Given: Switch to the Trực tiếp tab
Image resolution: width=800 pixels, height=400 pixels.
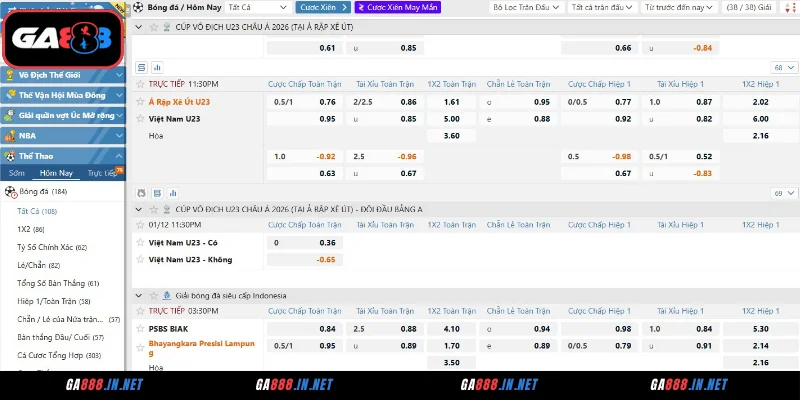Looking at the screenshot, I should click(100, 174).
